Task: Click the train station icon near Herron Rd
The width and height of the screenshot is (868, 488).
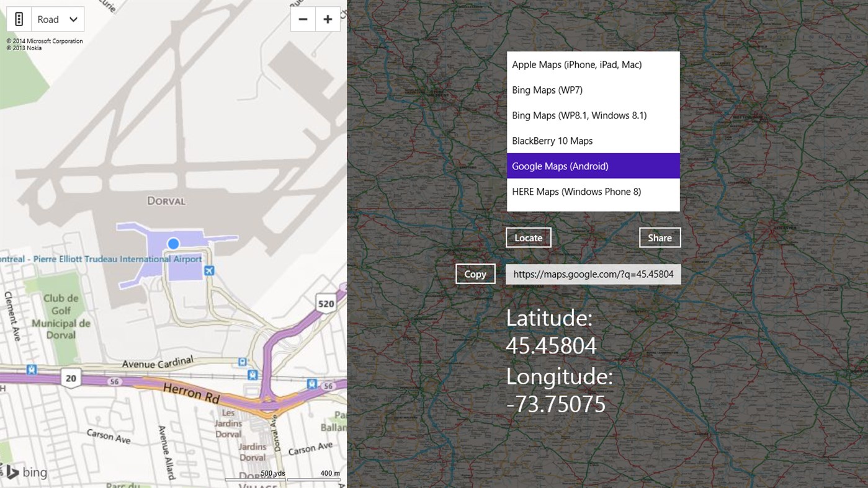Action: click(252, 375)
